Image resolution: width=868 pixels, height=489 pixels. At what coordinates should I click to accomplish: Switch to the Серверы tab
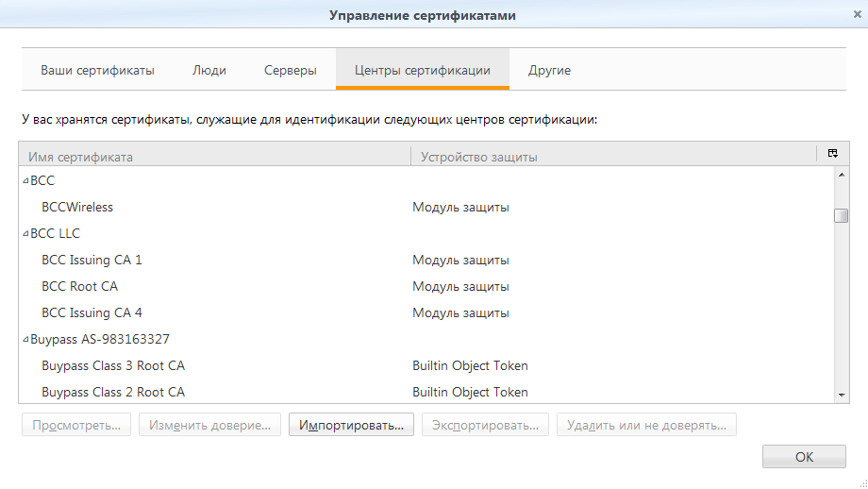coord(290,71)
